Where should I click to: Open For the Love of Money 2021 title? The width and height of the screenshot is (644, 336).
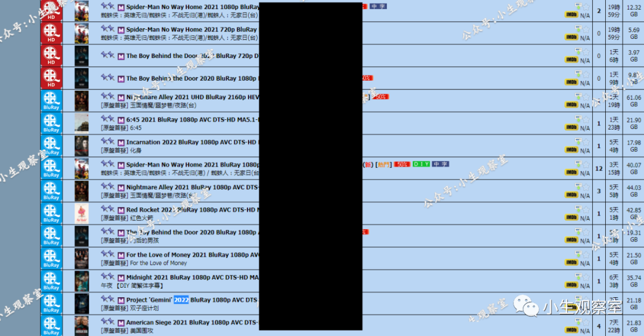(x=193, y=255)
